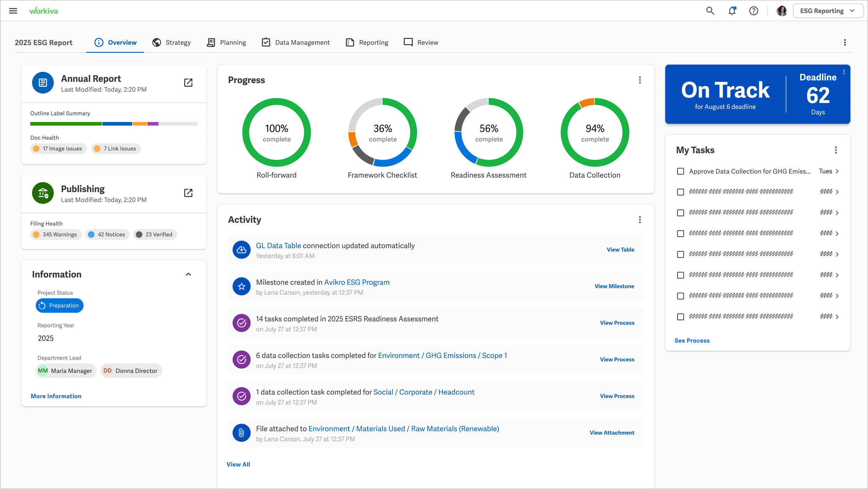Open Annual Report in new window icon

(188, 83)
